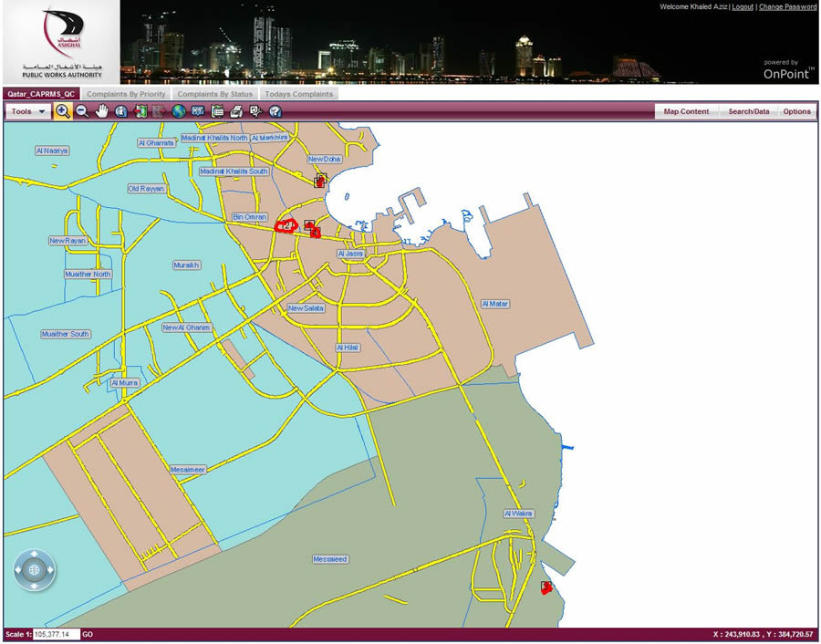Click the pan navigation compass control

click(x=34, y=569)
